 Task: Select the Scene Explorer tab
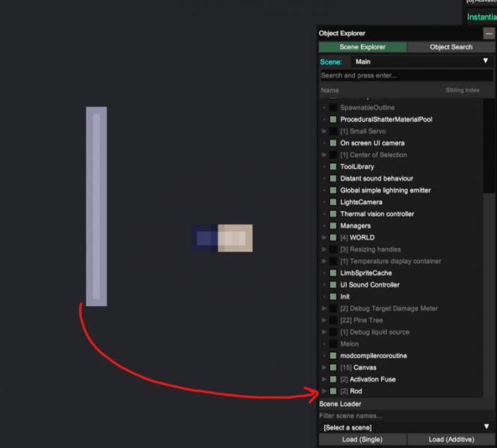(362, 47)
